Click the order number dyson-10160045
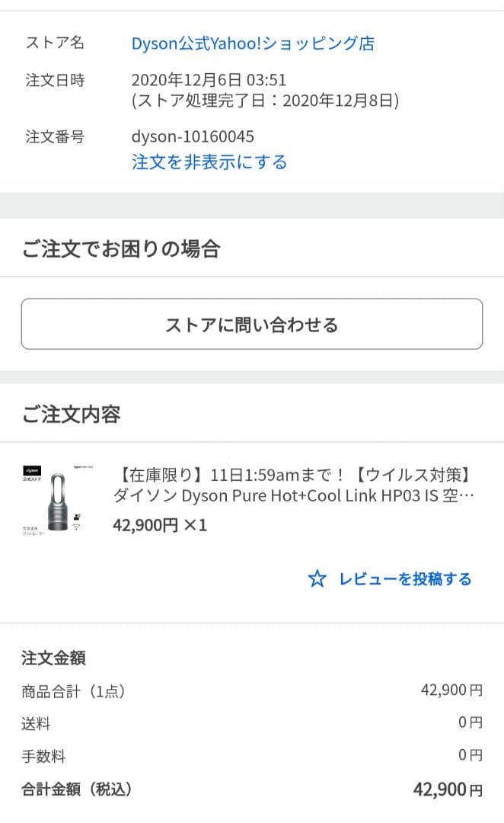 tap(194, 137)
